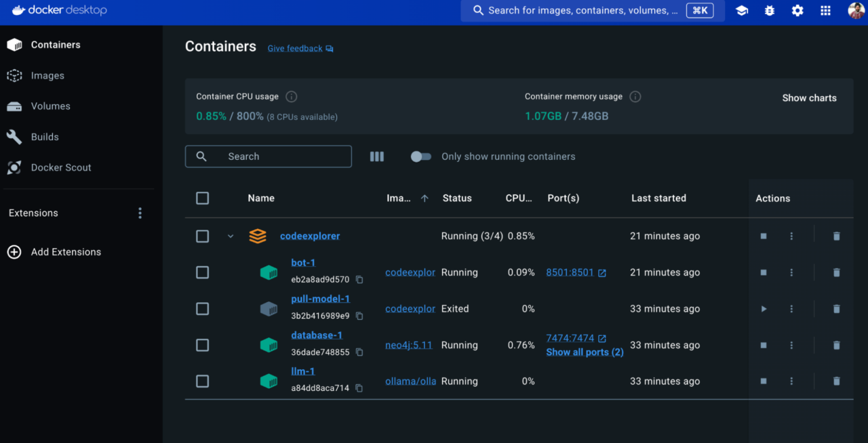Collapse the codeexplorer container group

[230, 236]
